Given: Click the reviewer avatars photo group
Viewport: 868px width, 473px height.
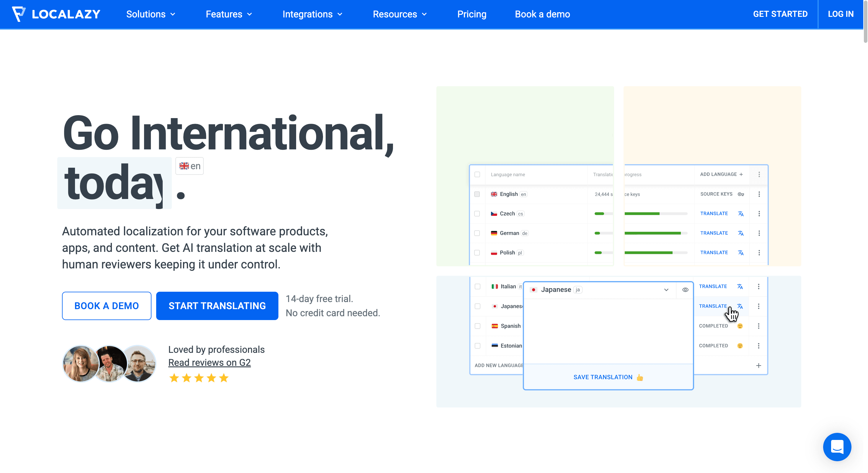Looking at the screenshot, I should click(x=109, y=363).
